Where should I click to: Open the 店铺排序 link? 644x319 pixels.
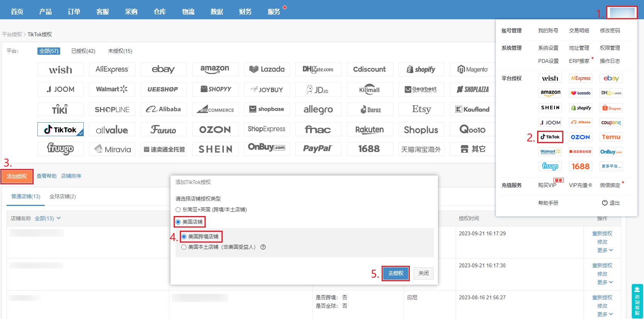coord(71,176)
